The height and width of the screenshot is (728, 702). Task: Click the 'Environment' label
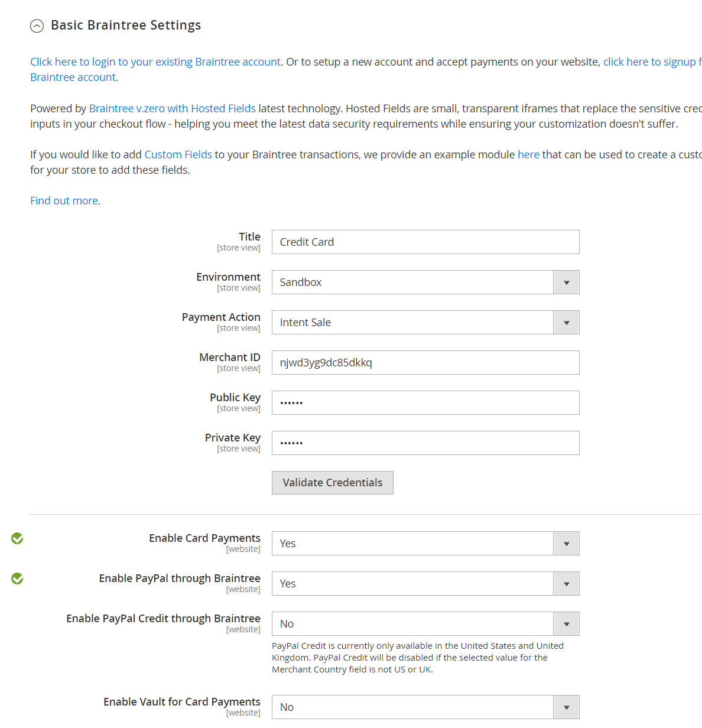(228, 277)
